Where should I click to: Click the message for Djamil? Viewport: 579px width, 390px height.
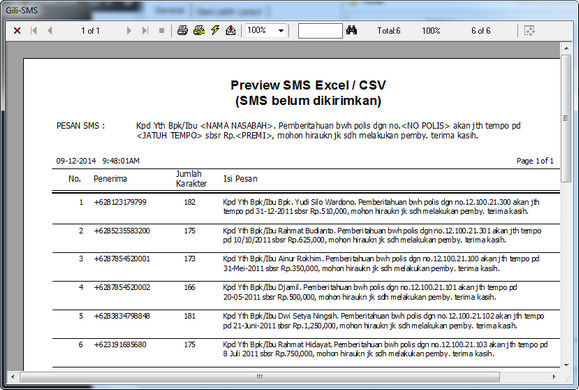(370, 292)
